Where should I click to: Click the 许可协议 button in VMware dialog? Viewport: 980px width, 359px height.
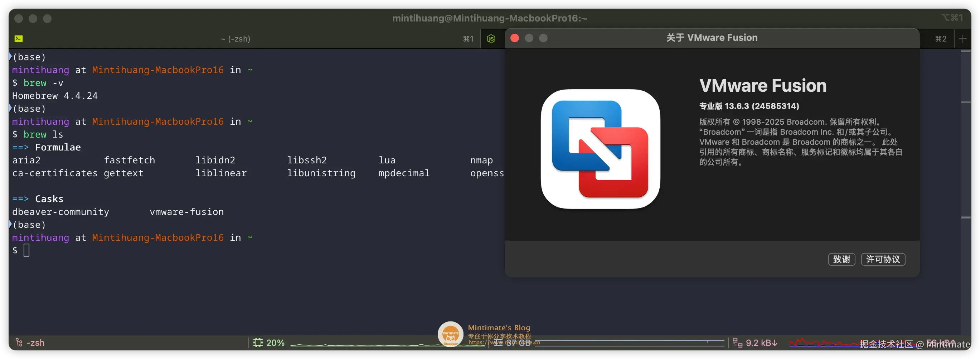(883, 259)
